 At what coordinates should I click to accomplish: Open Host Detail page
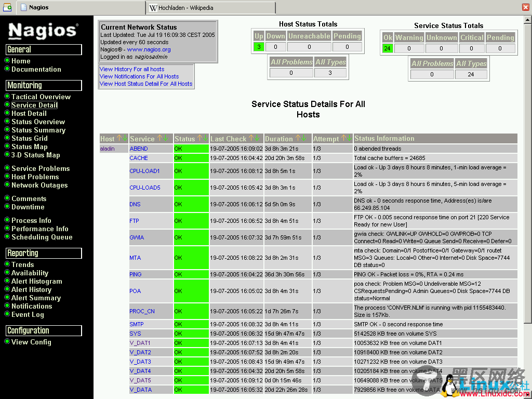(x=29, y=113)
